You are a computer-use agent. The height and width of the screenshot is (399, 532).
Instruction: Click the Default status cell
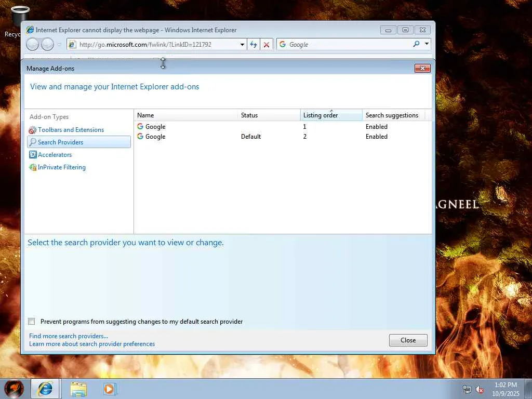[x=251, y=137]
